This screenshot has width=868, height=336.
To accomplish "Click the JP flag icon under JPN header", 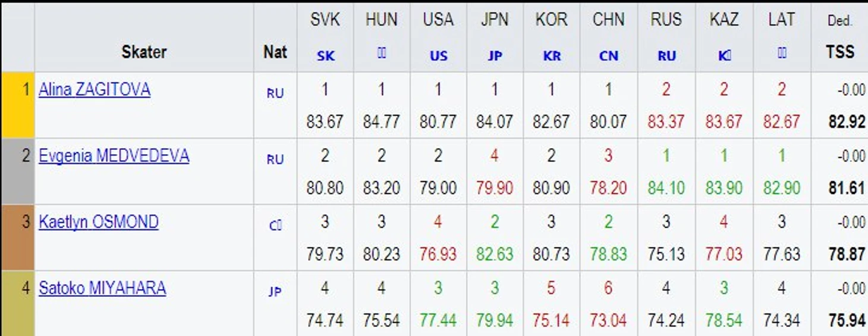I will 495,56.
